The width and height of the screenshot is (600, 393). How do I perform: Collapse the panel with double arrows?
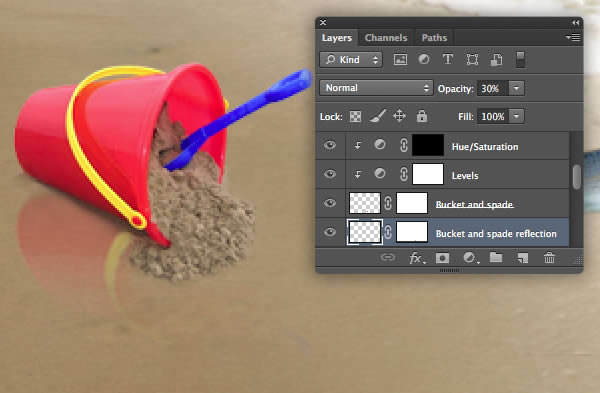(x=575, y=23)
